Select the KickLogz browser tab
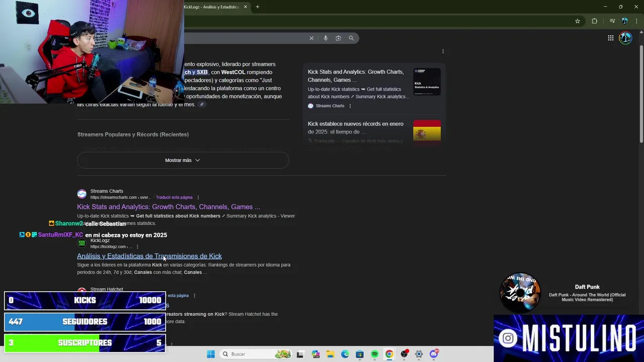Screen dimensions: 644x362 211,7
